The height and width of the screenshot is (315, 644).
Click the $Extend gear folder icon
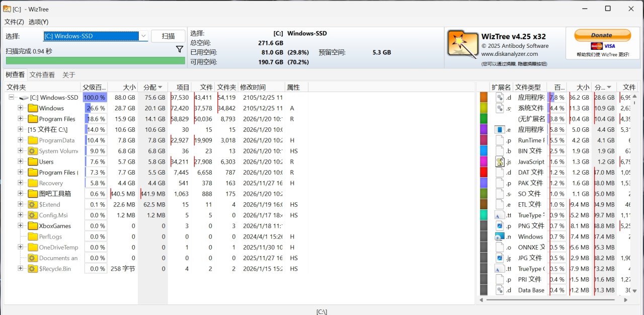point(33,204)
